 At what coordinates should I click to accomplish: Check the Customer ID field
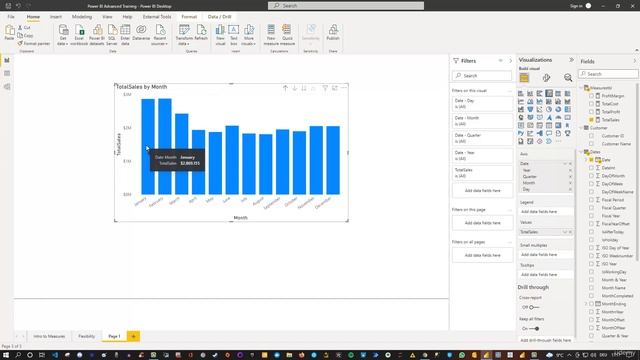[591, 136]
